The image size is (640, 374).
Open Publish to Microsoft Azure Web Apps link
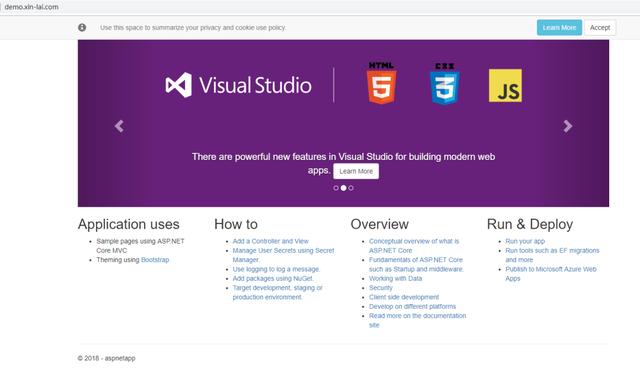tap(551, 274)
